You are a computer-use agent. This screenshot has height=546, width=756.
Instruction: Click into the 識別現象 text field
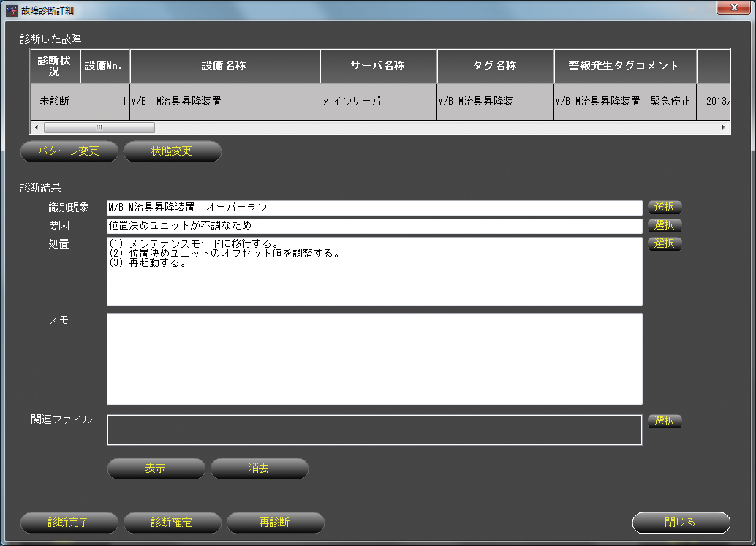coord(374,208)
